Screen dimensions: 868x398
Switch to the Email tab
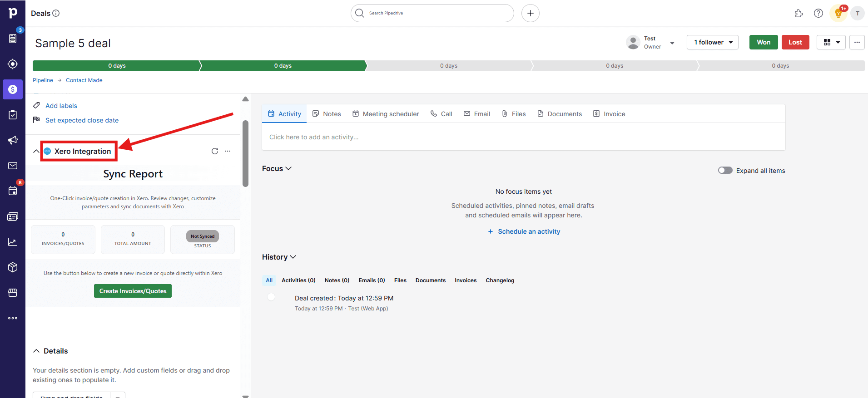(x=477, y=114)
